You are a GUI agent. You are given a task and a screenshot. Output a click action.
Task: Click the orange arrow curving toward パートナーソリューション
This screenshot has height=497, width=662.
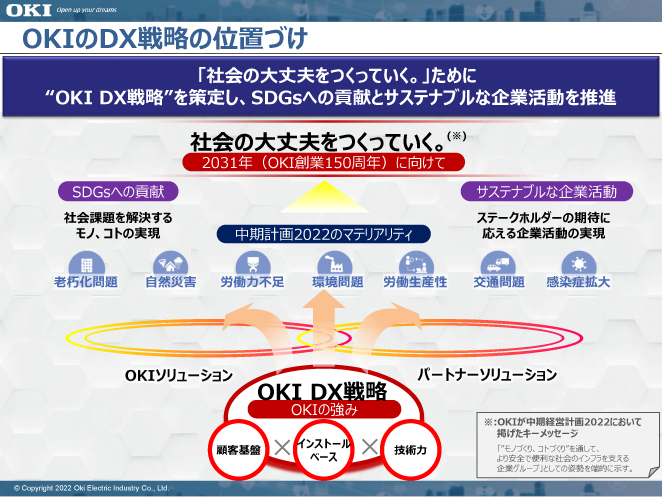(386, 334)
